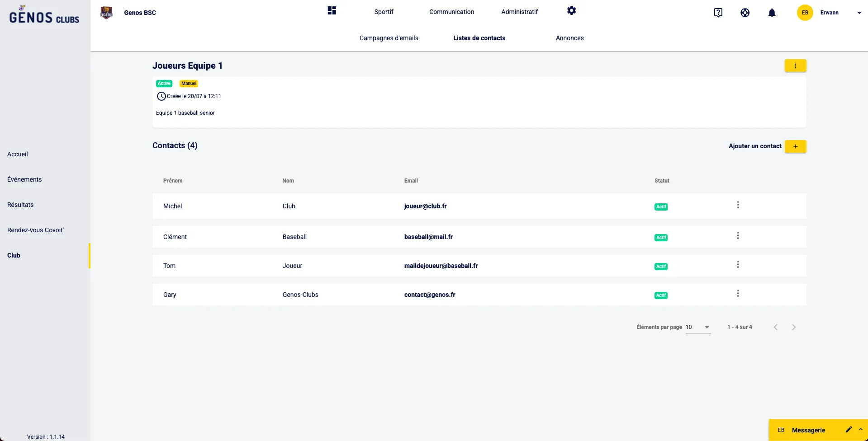
Task: Go to Événements in sidebar
Action: click(x=24, y=179)
